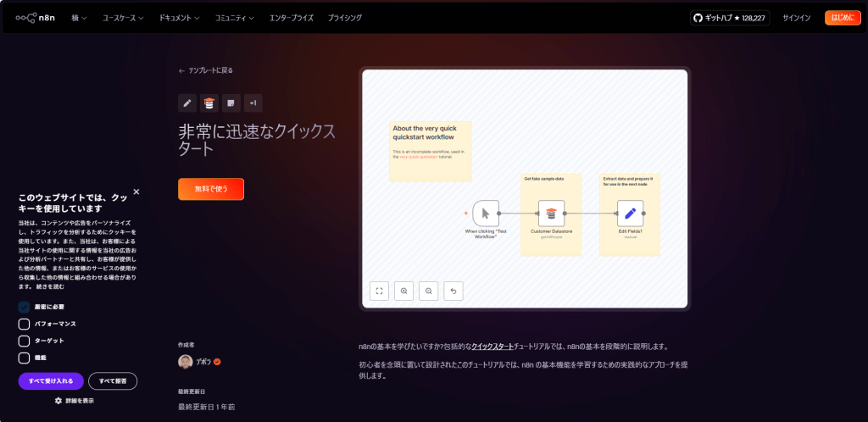Select the manual trigger cursor node
This screenshot has height=422, width=868.
pos(486,213)
